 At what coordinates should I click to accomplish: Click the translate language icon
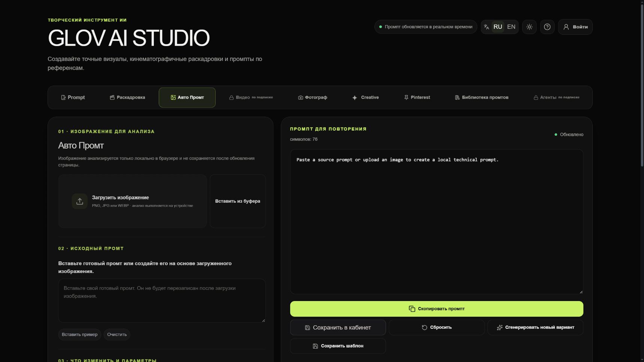click(486, 27)
